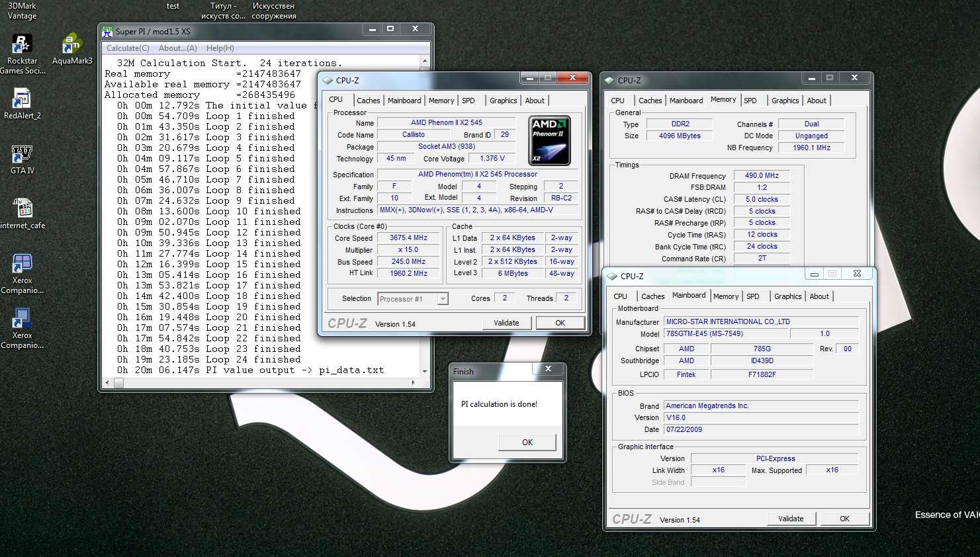The image size is (980, 557).
Task: Click the AMD Phenom II X2 logo
Action: click(550, 141)
